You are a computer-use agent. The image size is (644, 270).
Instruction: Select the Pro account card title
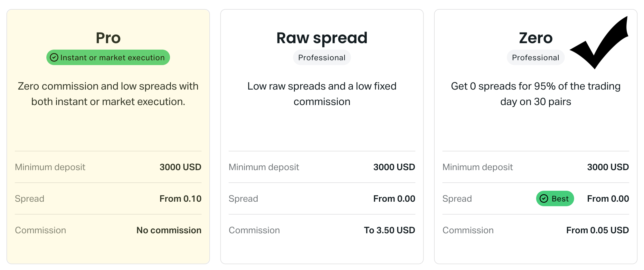(108, 38)
